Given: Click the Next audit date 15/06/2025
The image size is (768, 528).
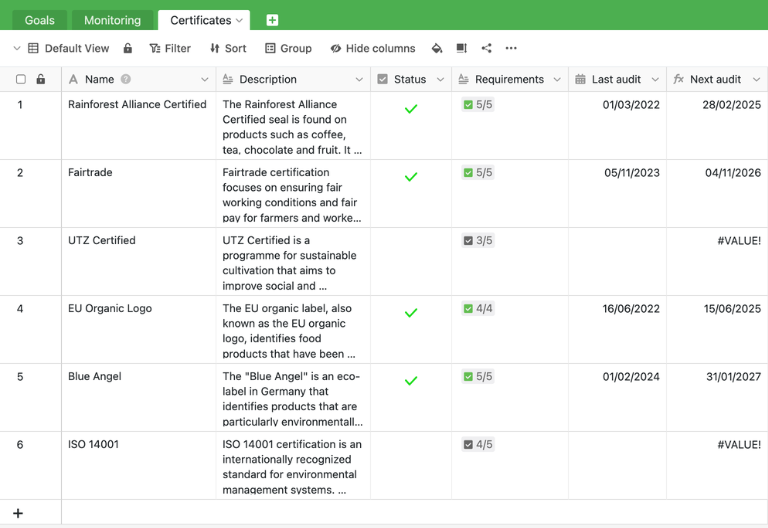Looking at the screenshot, I should (732, 309).
